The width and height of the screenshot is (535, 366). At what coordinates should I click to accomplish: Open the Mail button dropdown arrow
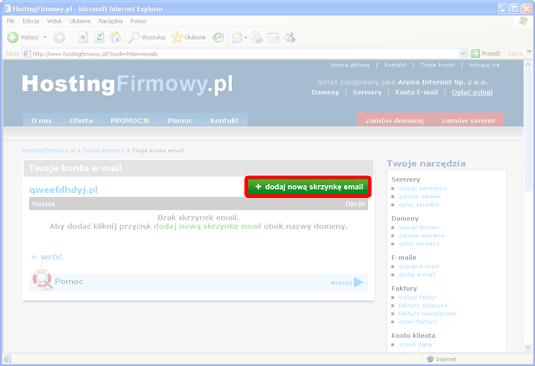246,37
